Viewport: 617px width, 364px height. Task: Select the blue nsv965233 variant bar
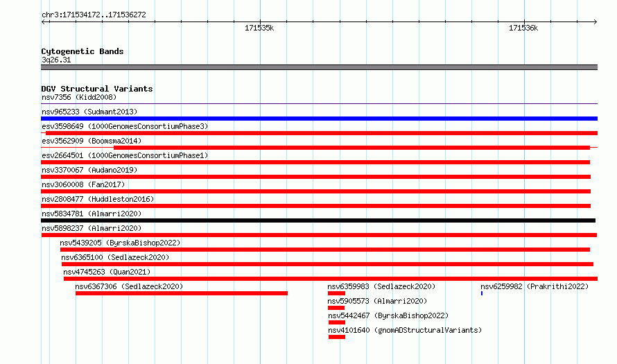(x=319, y=119)
